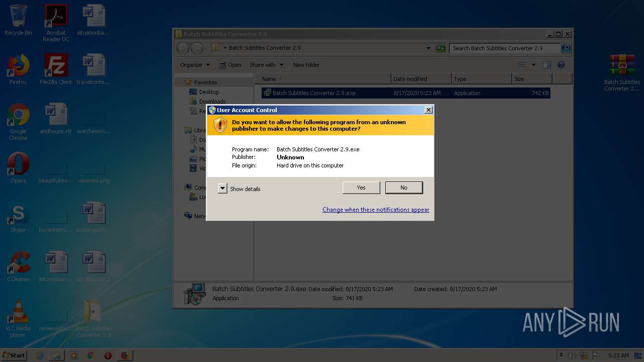Show hidden tray icons arrow
The width and height of the screenshot is (644, 362).
tap(561, 355)
